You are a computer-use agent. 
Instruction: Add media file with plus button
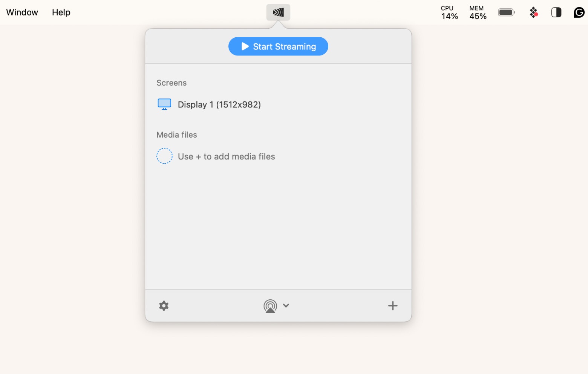[x=393, y=306]
